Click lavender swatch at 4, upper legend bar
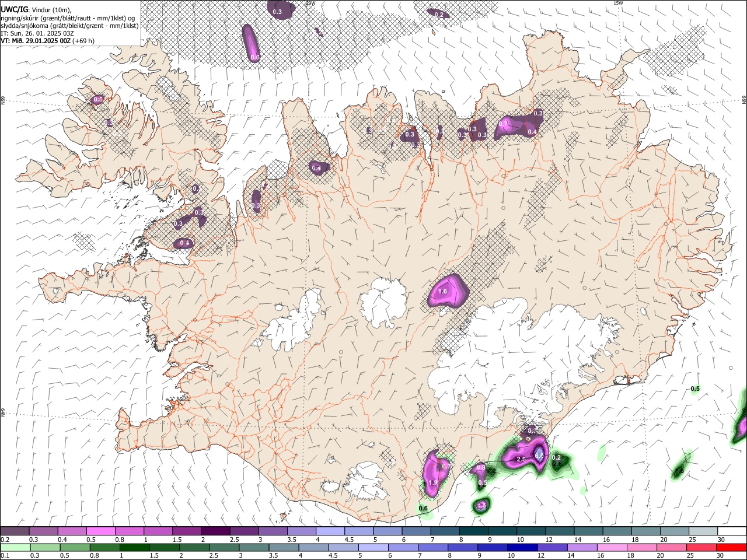This screenshot has width=747, height=560. click(330, 531)
